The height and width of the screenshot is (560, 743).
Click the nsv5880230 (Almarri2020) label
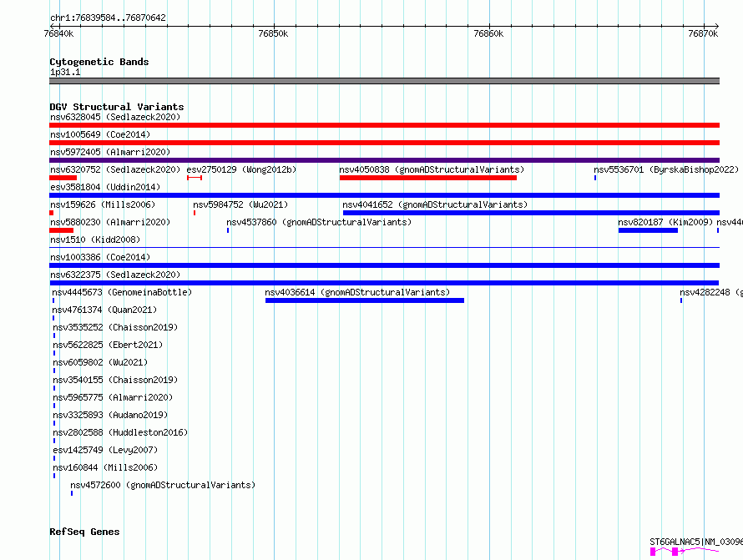110,222
